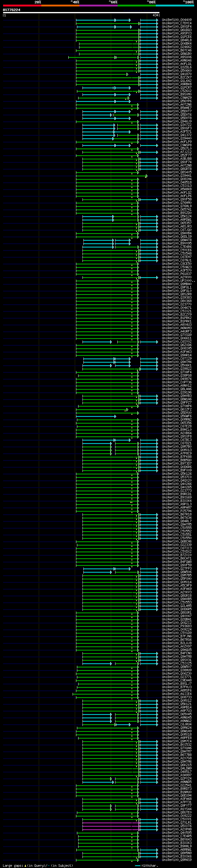View the UniRef100_Q56WF6 entry
The height and width of the screenshot is (868, 197).
point(177,416)
